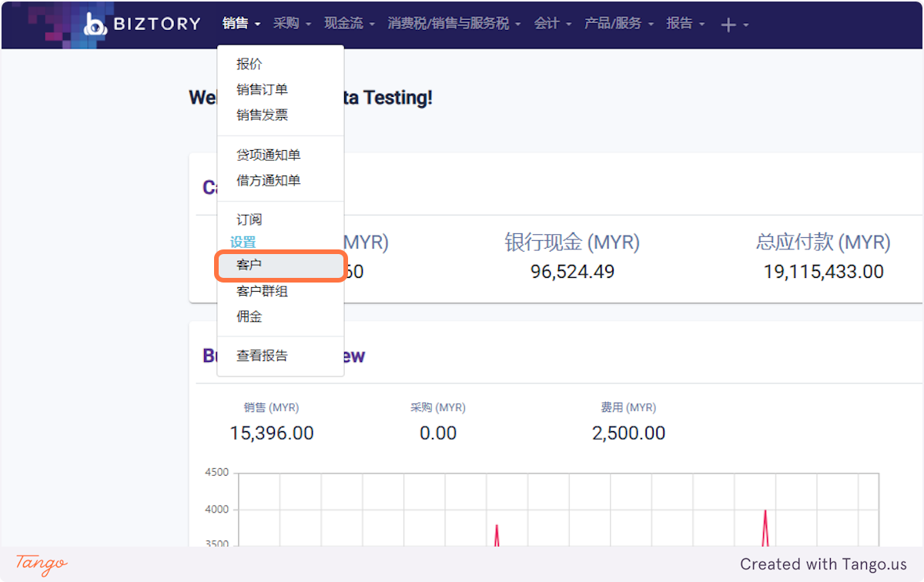Viewport: 924px width, 582px height.
Task: Click the 19,115,433.00 payable amount
Action: pos(823,272)
